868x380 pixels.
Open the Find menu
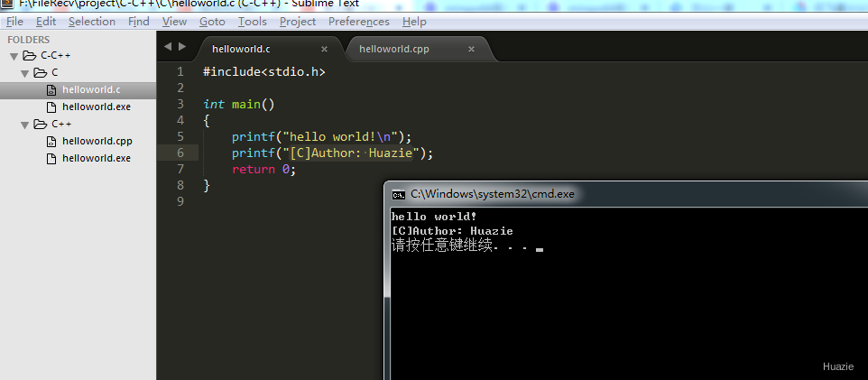(x=138, y=22)
